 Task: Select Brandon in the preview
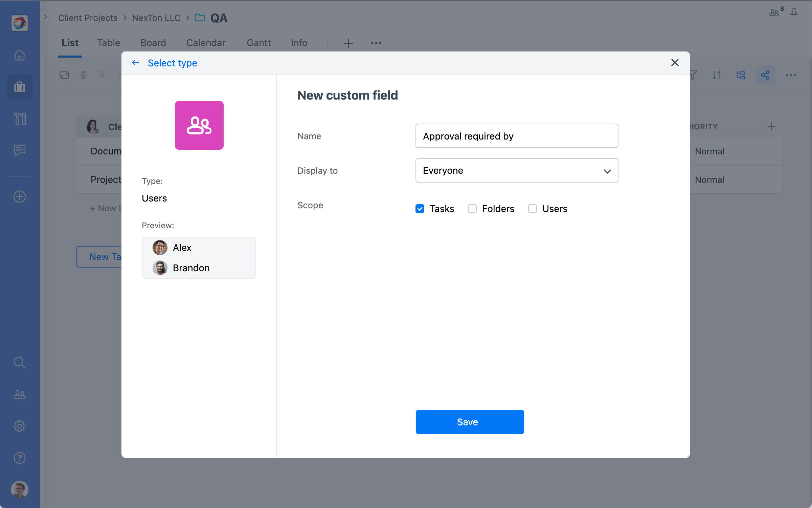(181, 268)
